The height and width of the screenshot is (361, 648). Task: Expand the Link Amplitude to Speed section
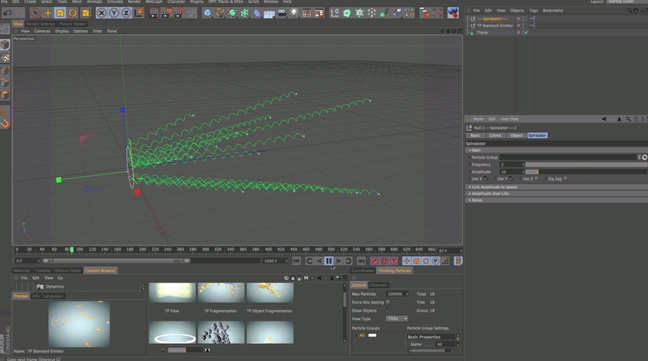556,187
